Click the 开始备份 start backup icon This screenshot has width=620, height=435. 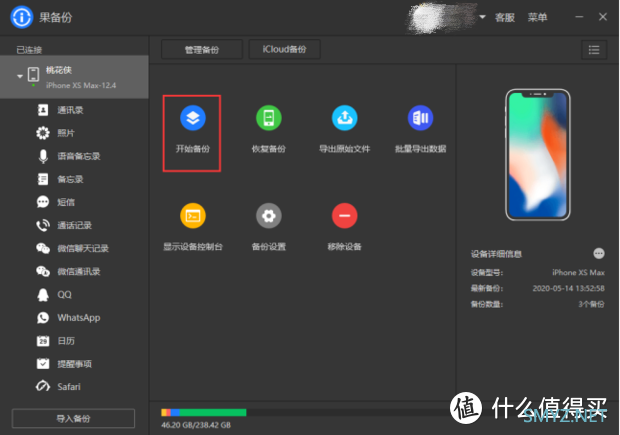193,118
